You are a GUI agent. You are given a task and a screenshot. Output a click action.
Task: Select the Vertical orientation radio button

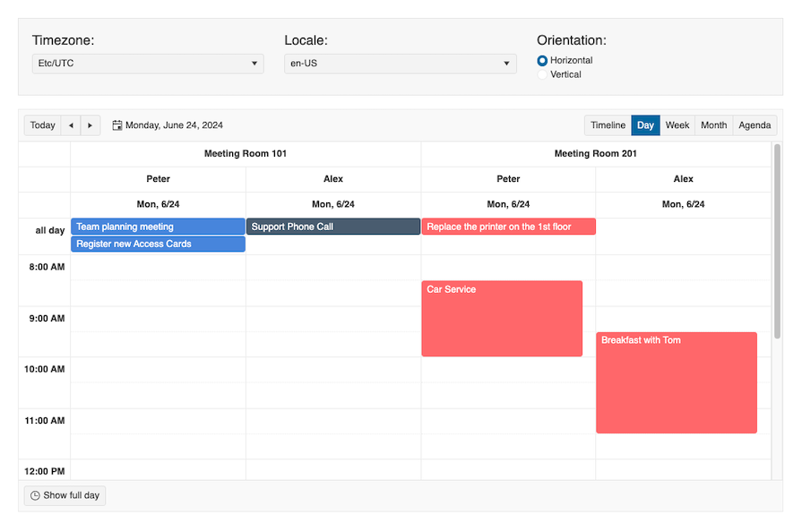point(541,74)
